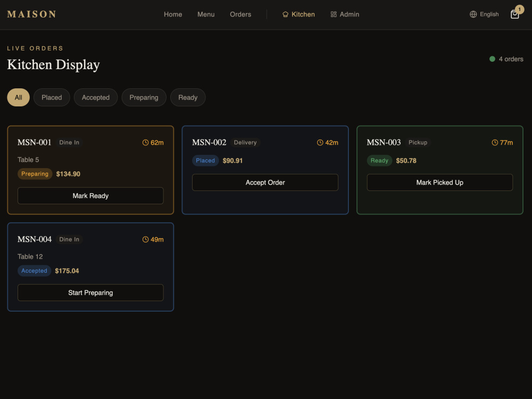The width and height of the screenshot is (532, 399).
Task: Click the MSN-004 order number
Action: pos(35,239)
